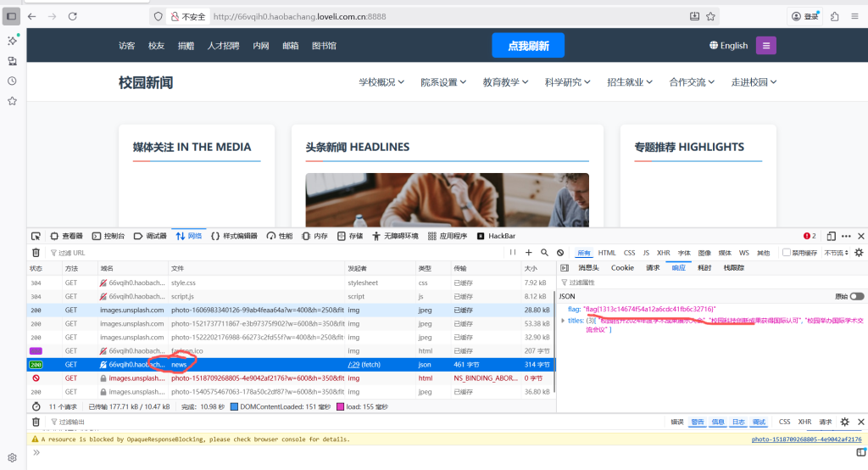Expand the titles array in JSON response
The image size is (868, 470).
tap(564, 321)
